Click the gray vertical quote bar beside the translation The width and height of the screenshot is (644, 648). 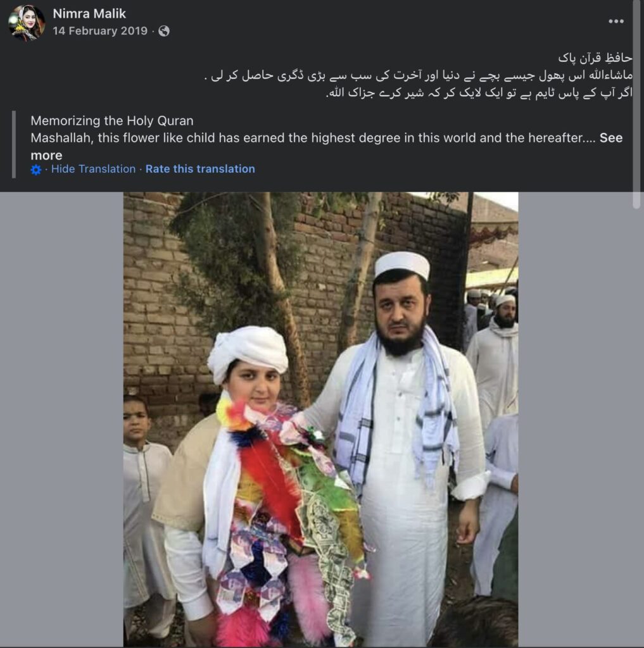14,144
